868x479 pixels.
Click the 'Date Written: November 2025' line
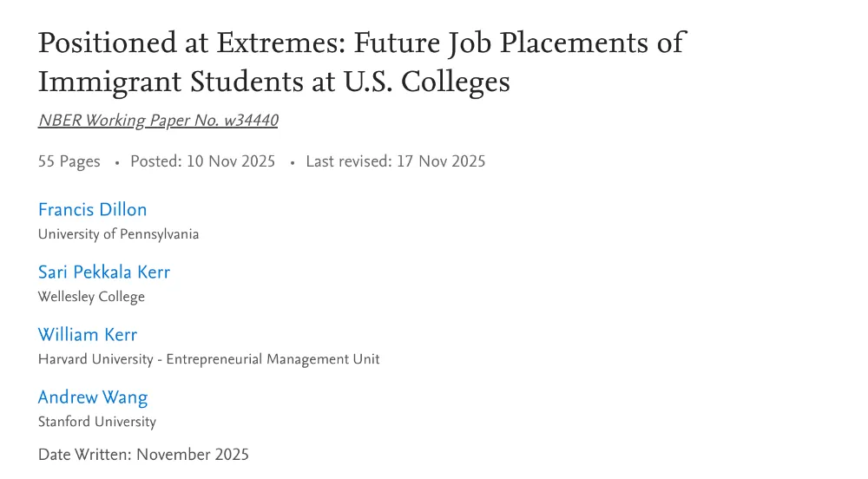pyautogui.click(x=143, y=455)
